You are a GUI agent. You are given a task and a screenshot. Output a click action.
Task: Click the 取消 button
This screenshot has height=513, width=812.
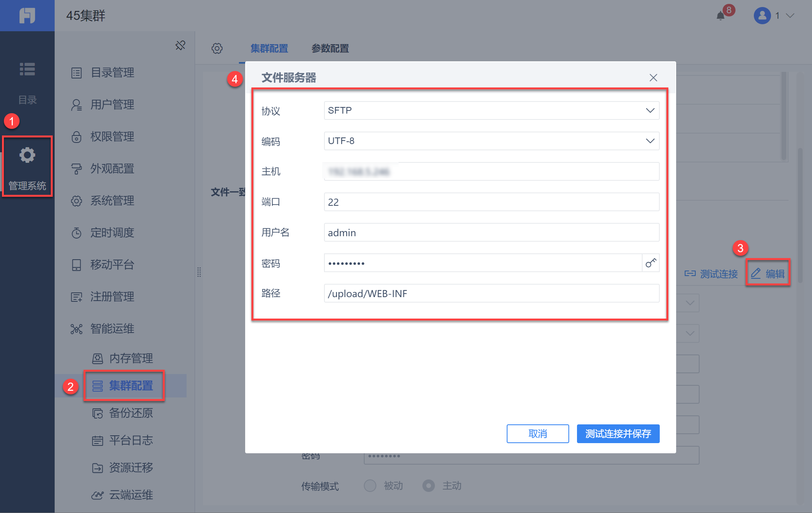(x=538, y=434)
